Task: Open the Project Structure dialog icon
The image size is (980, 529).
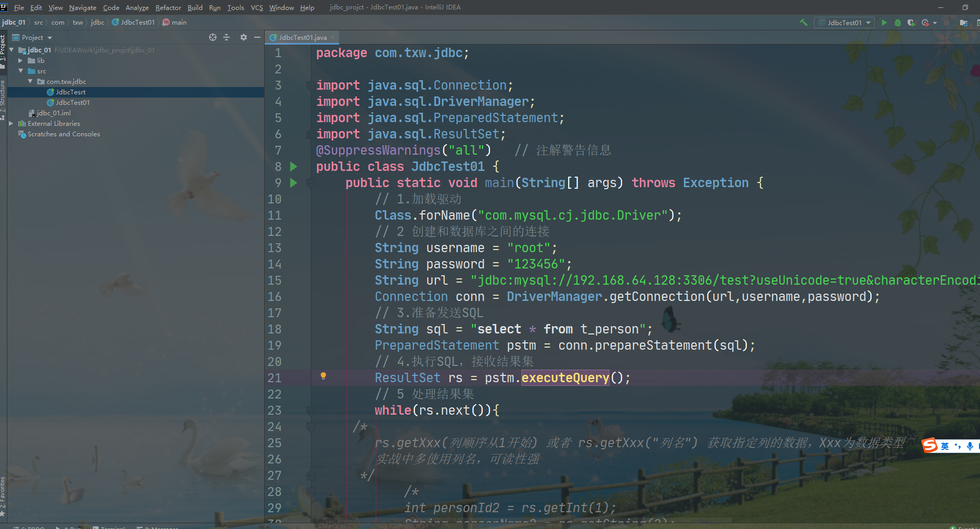Action: 963,23
